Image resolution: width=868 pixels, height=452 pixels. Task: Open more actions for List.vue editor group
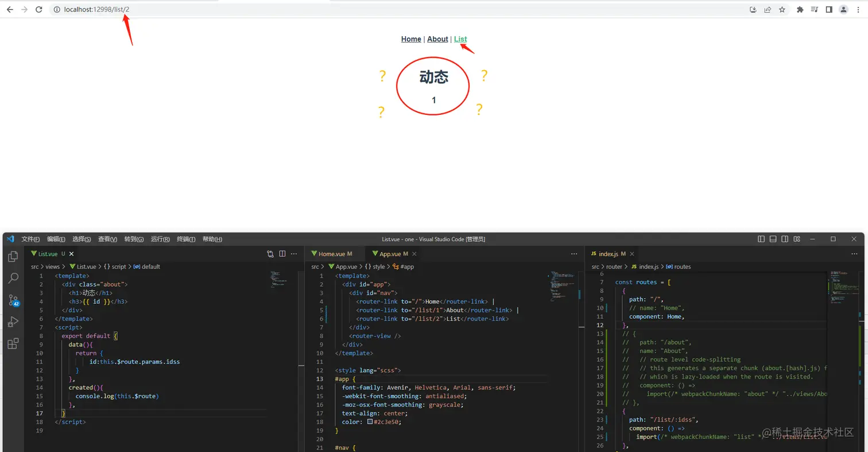(294, 254)
